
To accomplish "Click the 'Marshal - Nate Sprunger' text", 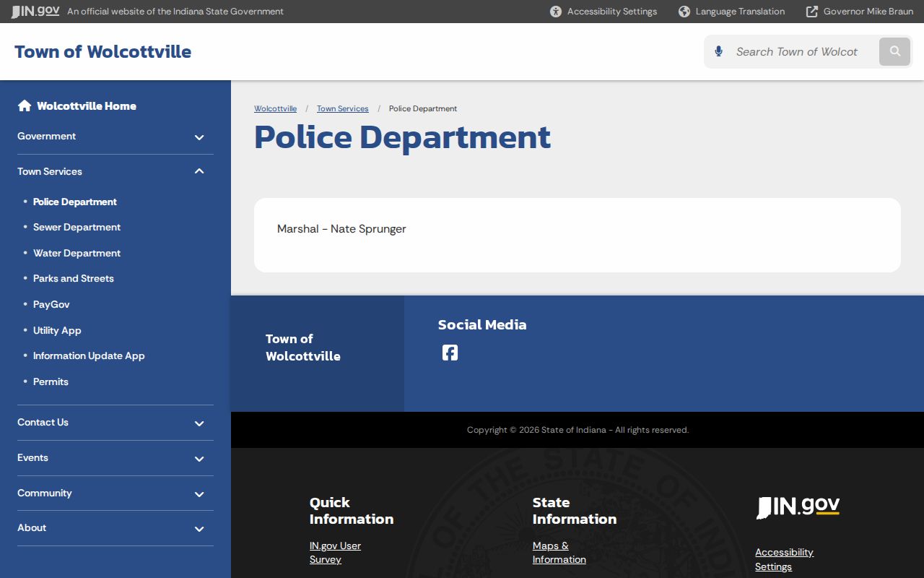I will [x=341, y=229].
